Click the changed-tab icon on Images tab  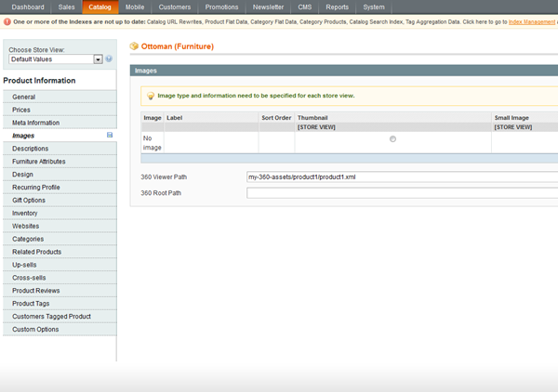click(110, 136)
